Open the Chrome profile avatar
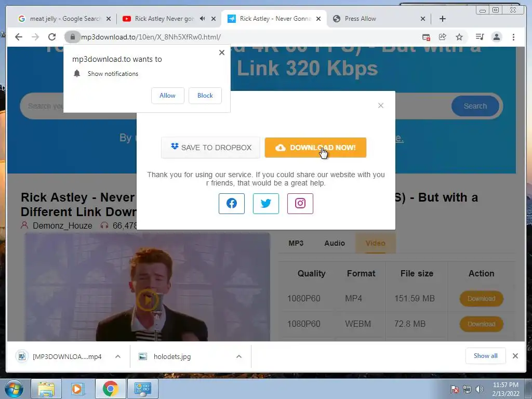 (x=496, y=37)
